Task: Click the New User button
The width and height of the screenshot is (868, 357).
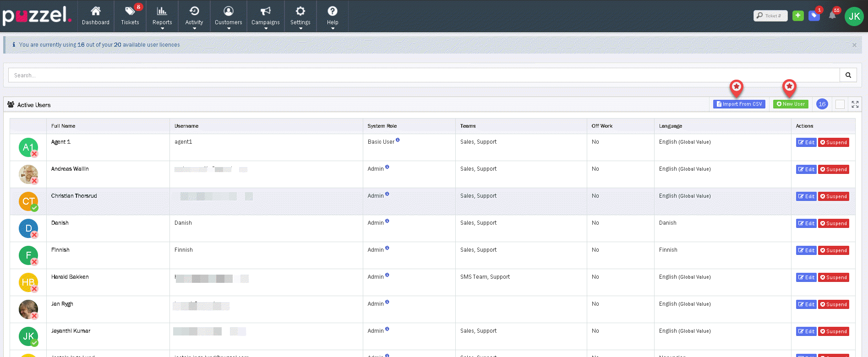Action: (791, 104)
